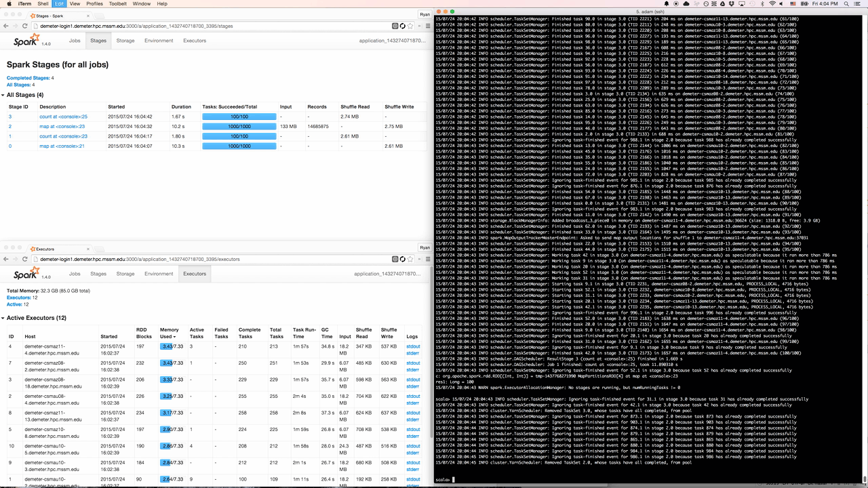Click the 1000/1000 progress bar for stage 0
This screenshot has height=488, width=868.
pos(239,146)
